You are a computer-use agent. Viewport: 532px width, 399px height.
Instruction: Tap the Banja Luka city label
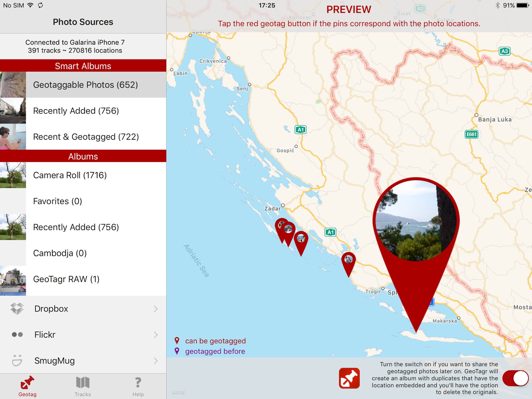(495, 119)
